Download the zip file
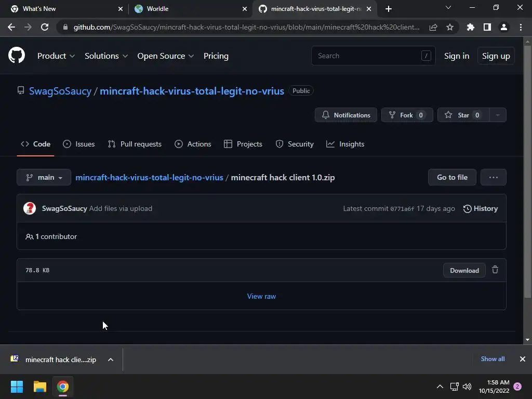Image resolution: width=532 pixels, height=399 pixels. [x=464, y=270]
